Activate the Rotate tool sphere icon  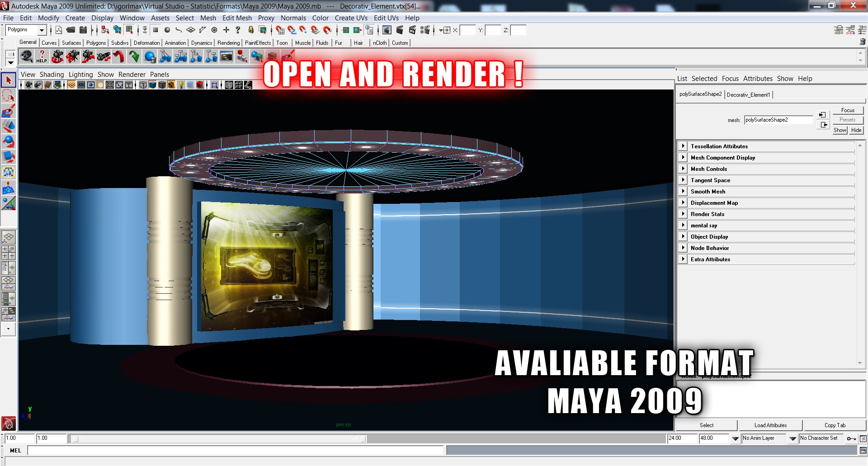pyautogui.click(x=9, y=142)
